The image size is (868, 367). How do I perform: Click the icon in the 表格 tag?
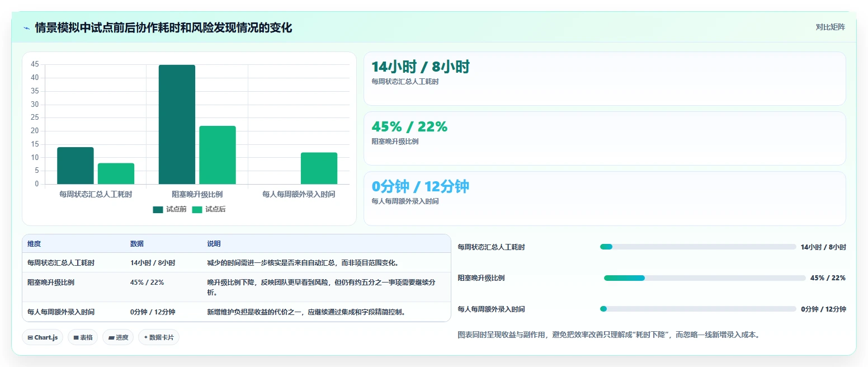[x=76, y=337]
